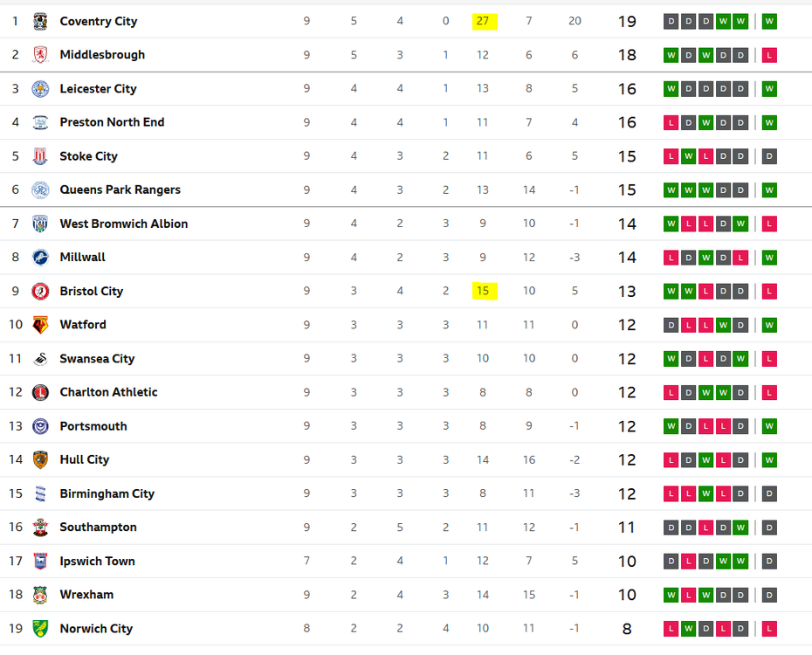
Task: Click Ipswich Town's latest D form badge
Action: coord(769,561)
